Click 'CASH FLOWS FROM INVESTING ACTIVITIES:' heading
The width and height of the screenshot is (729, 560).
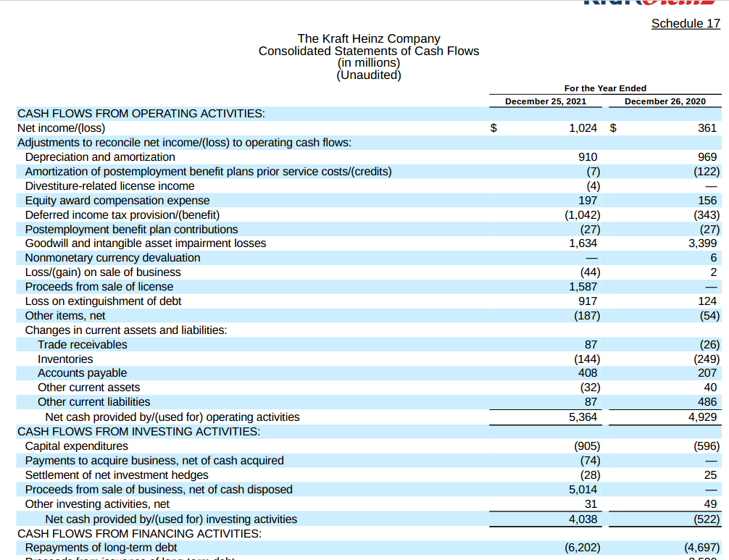[138, 431]
